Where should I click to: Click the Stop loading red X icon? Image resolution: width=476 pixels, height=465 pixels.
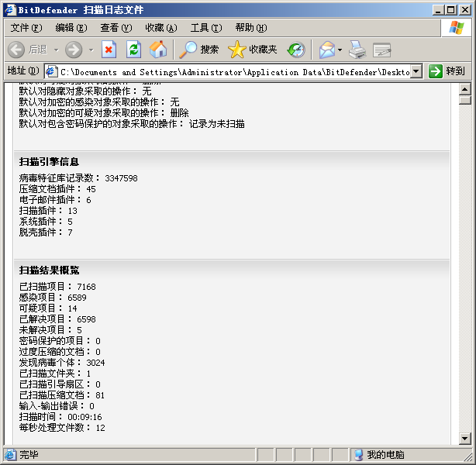point(109,50)
